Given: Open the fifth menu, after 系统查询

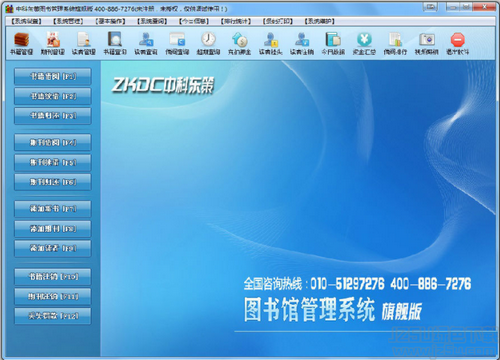Looking at the screenshot, I should tap(194, 21).
